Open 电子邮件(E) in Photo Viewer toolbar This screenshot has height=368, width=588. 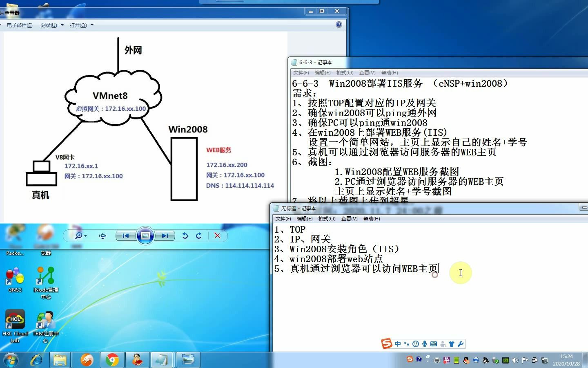tap(20, 25)
